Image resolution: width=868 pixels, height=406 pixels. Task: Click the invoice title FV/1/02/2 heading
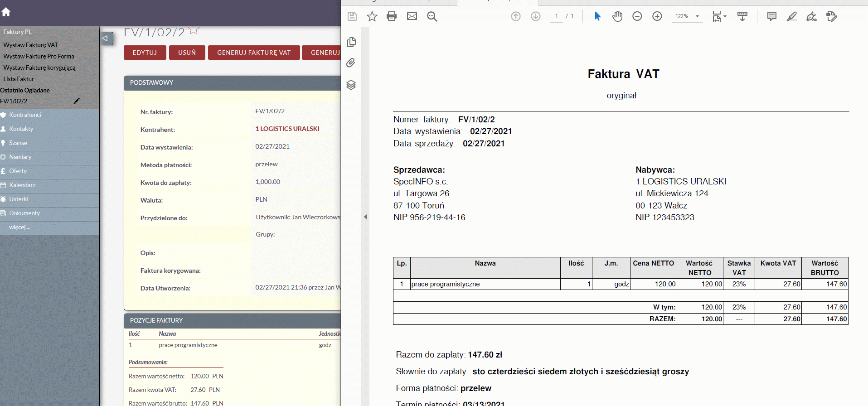coord(154,32)
